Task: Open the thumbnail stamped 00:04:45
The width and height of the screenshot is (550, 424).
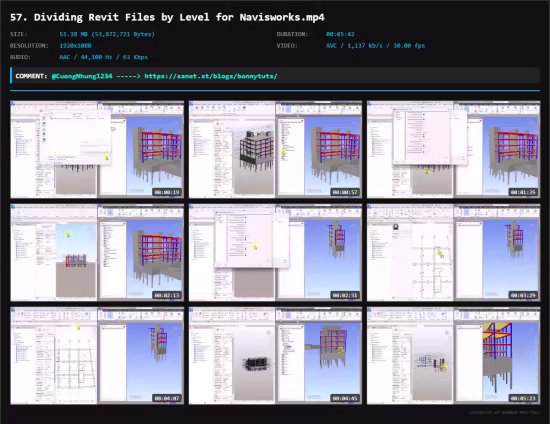Action: coord(275,356)
